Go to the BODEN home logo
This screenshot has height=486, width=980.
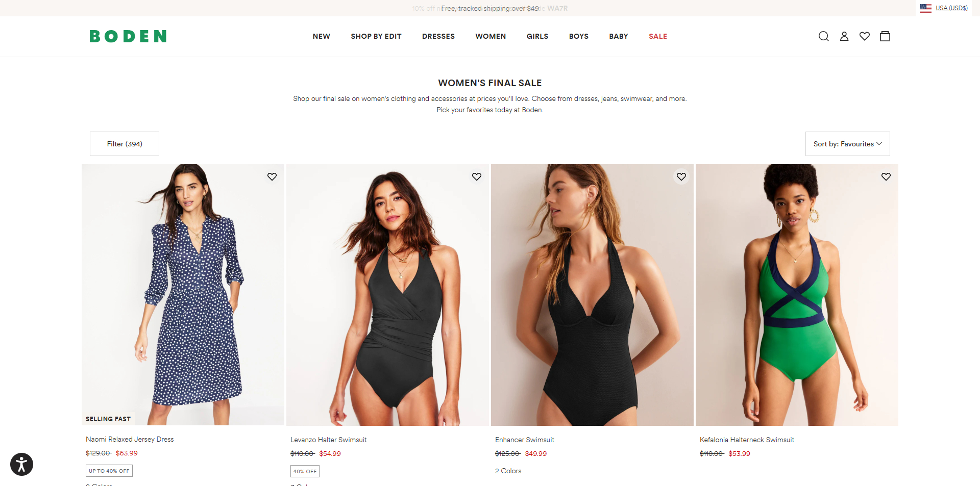pyautogui.click(x=128, y=36)
